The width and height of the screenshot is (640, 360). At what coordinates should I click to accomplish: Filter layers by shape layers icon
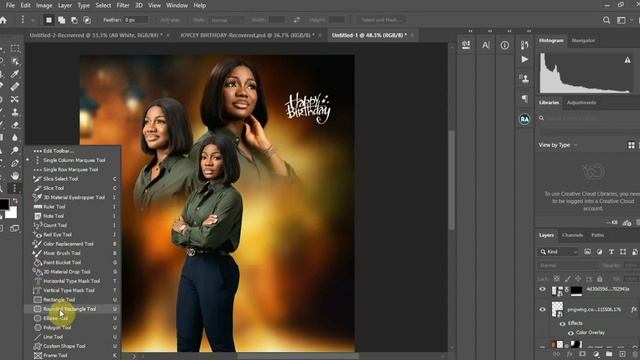coord(623,252)
